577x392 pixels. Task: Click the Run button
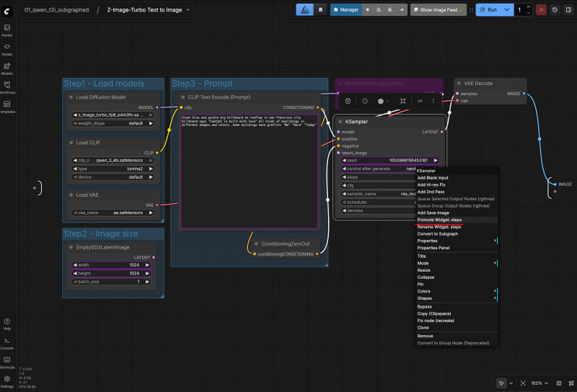489,10
